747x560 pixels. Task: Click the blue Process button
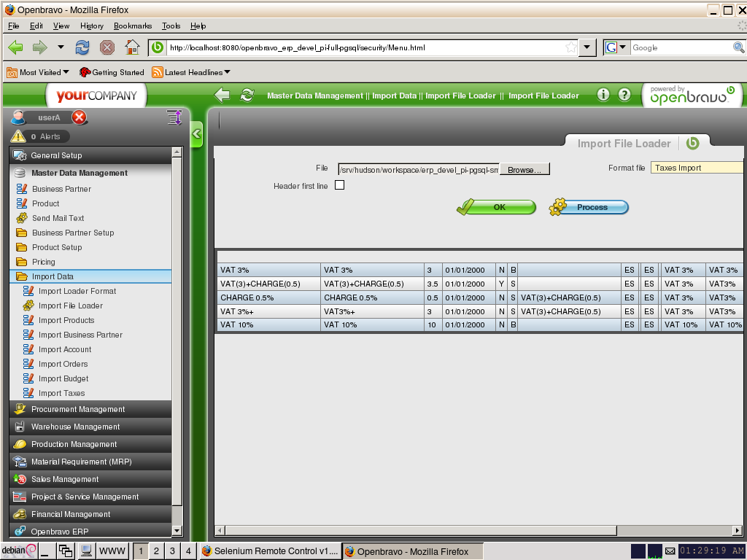pyautogui.click(x=589, y=207)
